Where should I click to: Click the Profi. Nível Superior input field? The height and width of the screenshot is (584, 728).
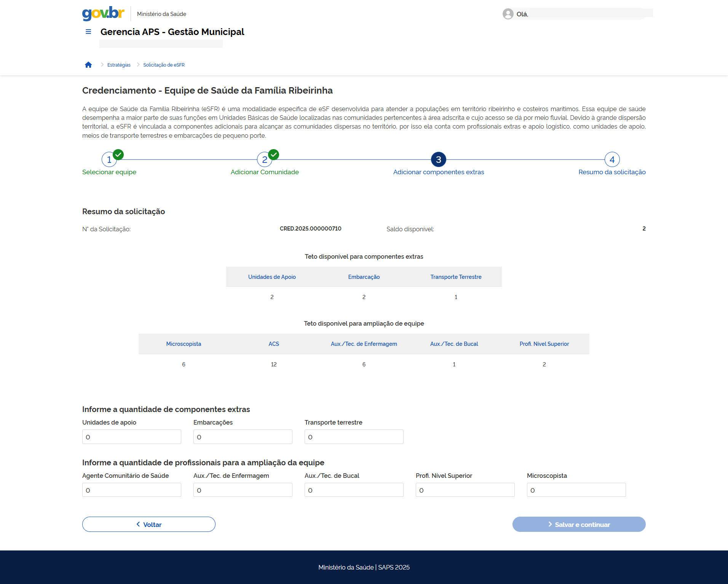tap(465, 490)
